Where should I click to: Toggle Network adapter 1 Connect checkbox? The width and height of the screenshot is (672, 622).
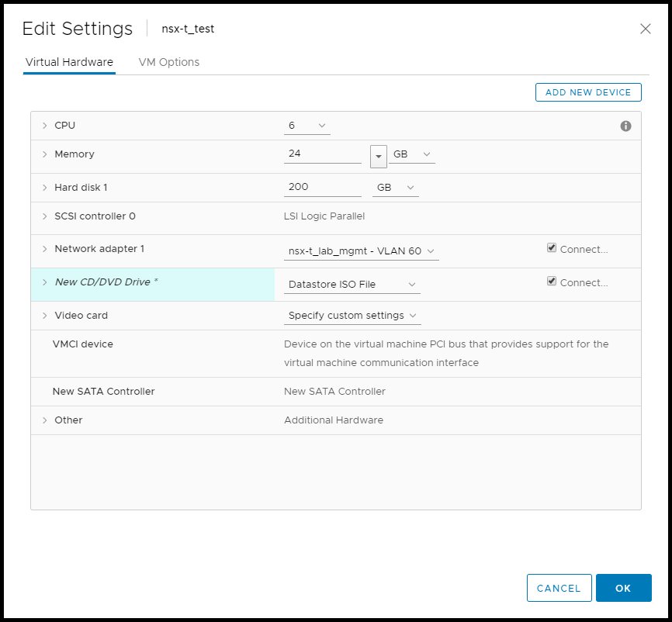(x=552, y=248)
